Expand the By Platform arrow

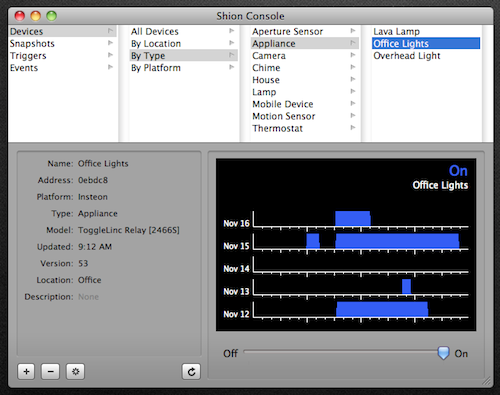point(232,67)
